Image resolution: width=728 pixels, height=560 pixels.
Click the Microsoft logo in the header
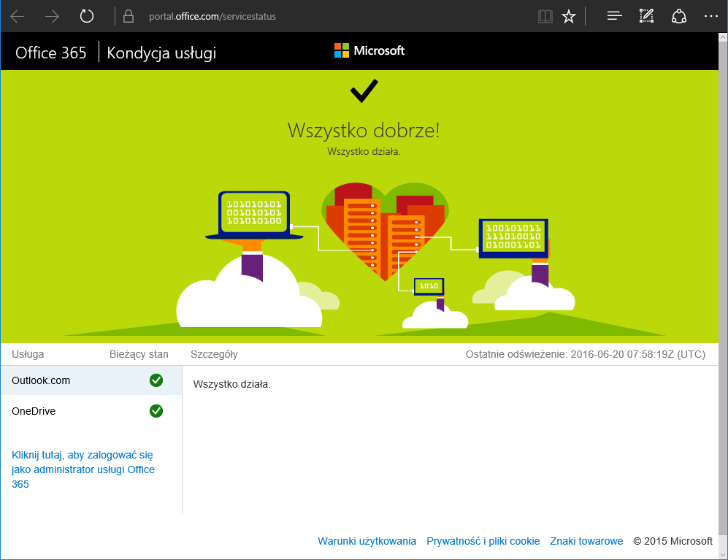pyautogui.click(x=369, y=50)
